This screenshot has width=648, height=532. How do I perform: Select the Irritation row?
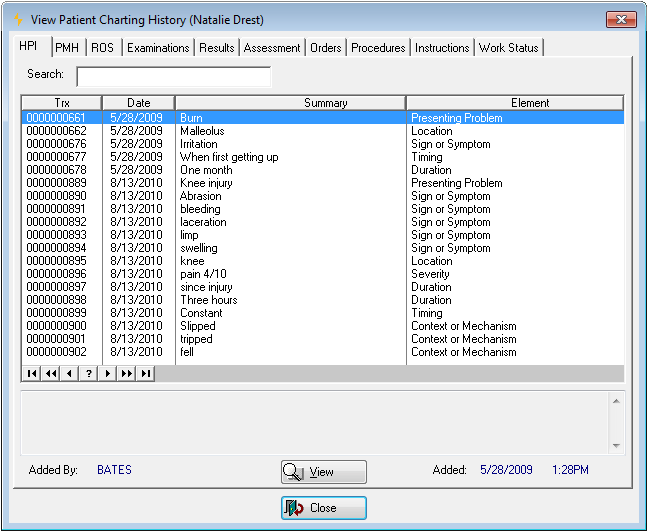coord(322,144)
